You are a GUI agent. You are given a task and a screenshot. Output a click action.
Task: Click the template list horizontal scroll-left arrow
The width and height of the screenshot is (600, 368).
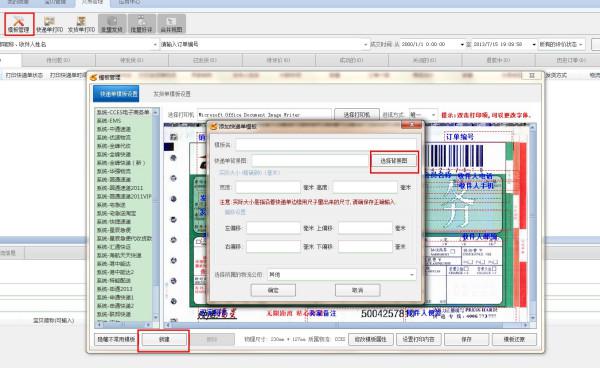coord(99,324)
